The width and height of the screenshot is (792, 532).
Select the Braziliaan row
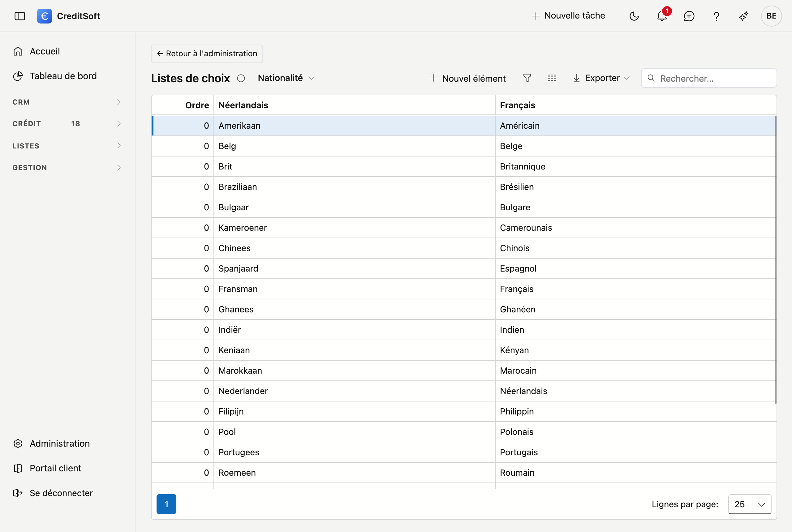pyautogui.click(x=463, y=187)
